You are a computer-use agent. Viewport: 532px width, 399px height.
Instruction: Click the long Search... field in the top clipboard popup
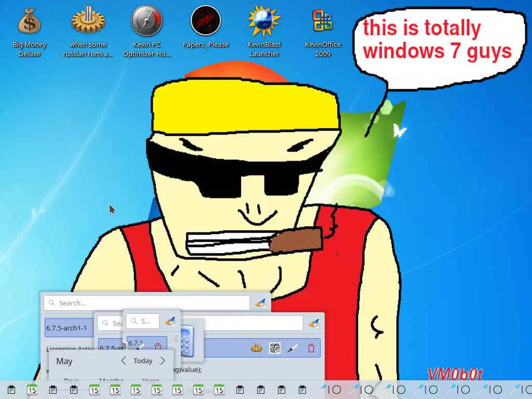coord(147,303)
